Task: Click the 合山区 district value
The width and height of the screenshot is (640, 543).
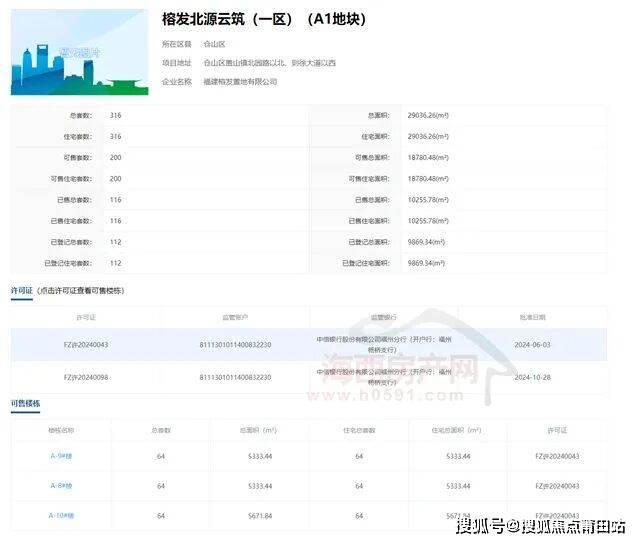Action: pos(214,45)
